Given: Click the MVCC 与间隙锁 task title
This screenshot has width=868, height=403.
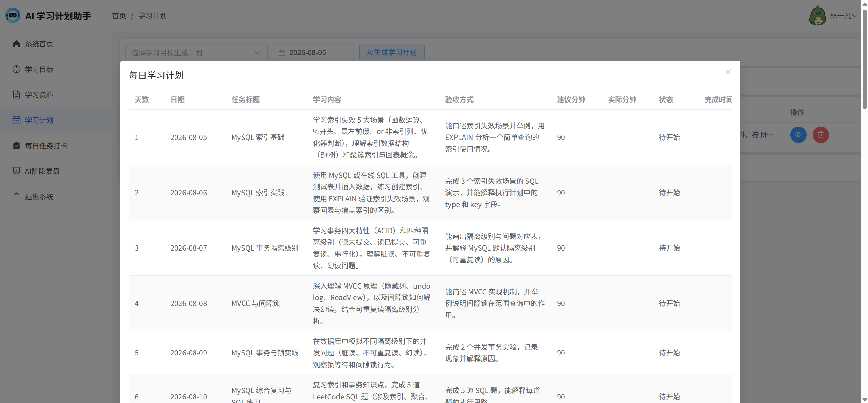Looking at the screenshot, I should 256,303.
